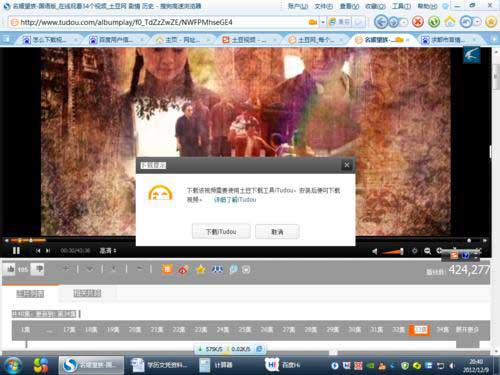Open new browser tab with plus button
The image size is (500, 375).
coord(495,40)
